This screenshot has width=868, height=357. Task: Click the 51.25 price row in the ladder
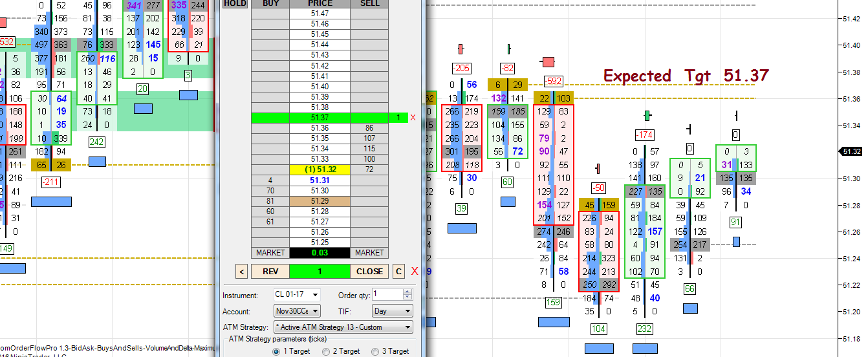pyautogui.click(x=320, y=243)
